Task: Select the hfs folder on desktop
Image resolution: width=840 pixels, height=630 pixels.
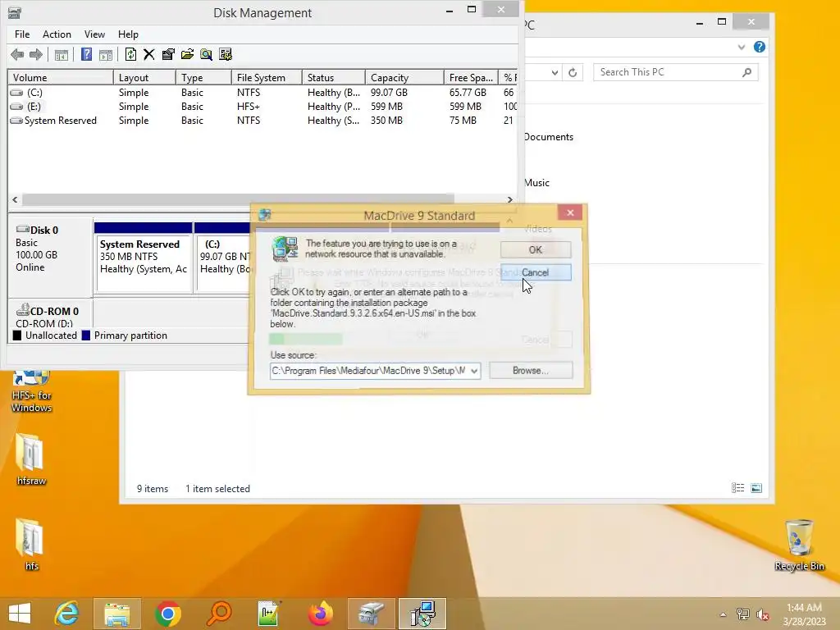Action: pos(31,545)
